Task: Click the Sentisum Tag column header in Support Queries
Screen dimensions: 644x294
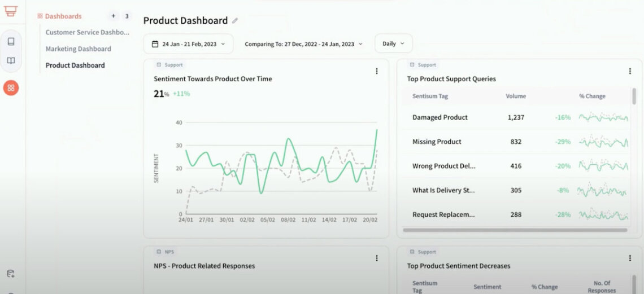Action: pos(430,96)
